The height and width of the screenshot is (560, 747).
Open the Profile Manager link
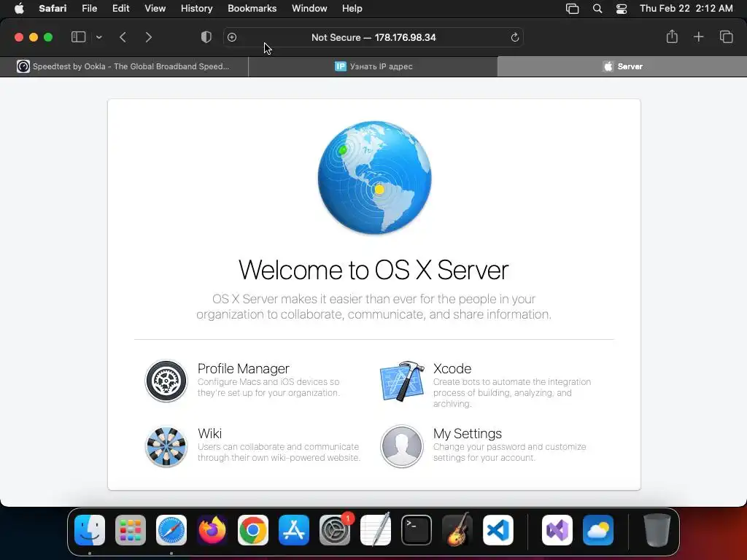[x=244, y=368]
